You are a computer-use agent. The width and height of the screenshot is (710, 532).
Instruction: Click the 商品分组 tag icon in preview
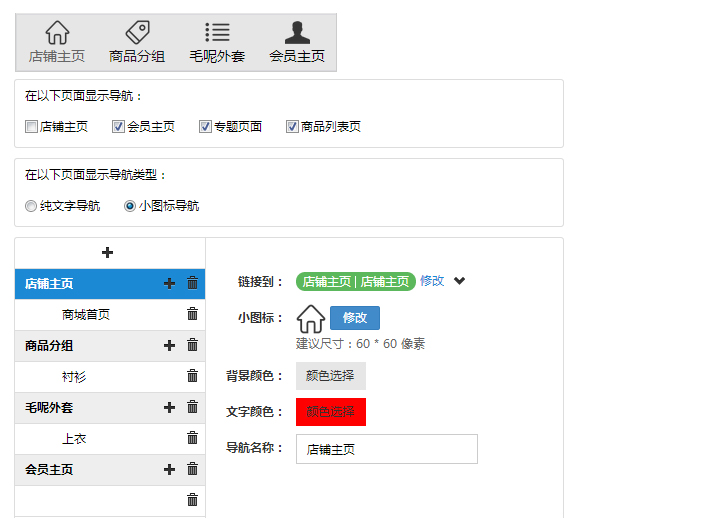pyautogui.click(x=137, y=33)
